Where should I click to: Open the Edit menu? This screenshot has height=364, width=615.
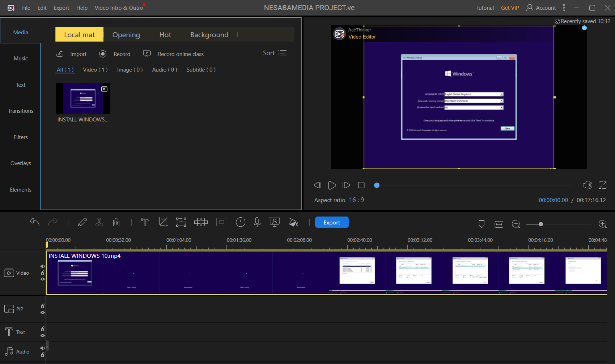(42, 8)
